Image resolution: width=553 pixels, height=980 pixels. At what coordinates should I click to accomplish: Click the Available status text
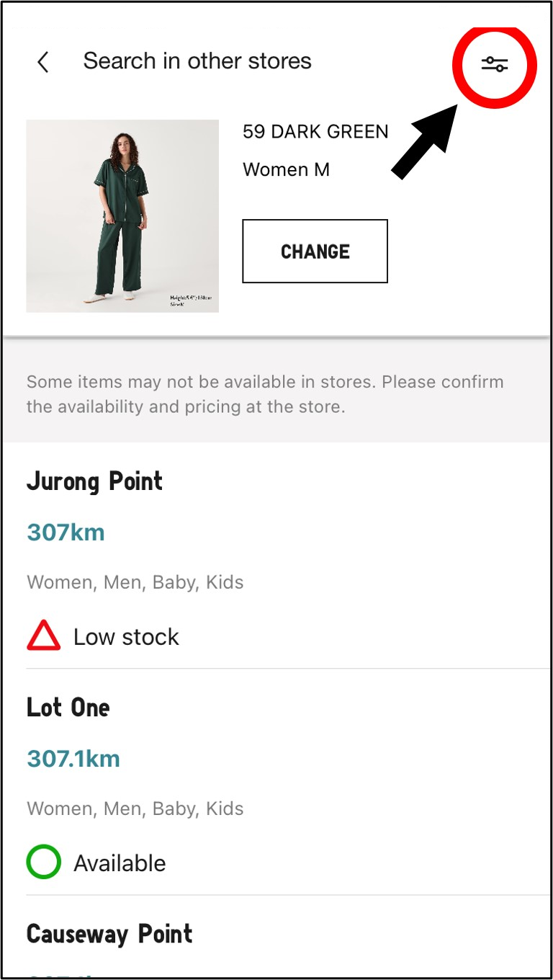(120, 863)
